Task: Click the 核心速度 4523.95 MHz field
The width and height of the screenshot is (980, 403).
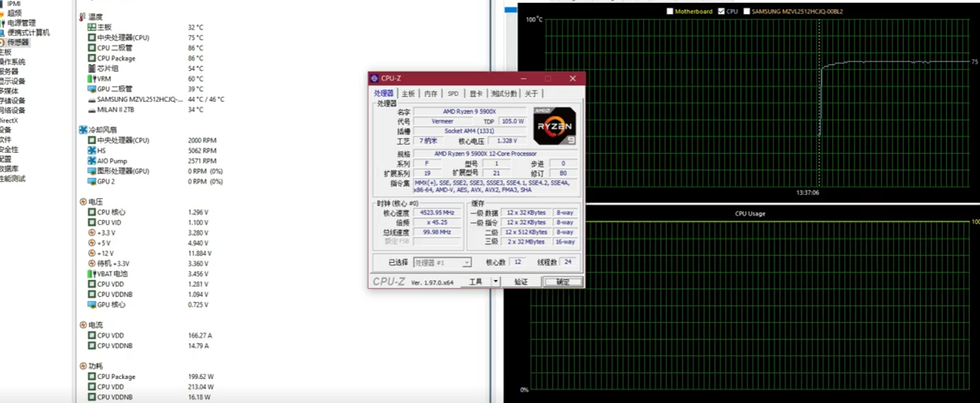Action: [438, 213]
